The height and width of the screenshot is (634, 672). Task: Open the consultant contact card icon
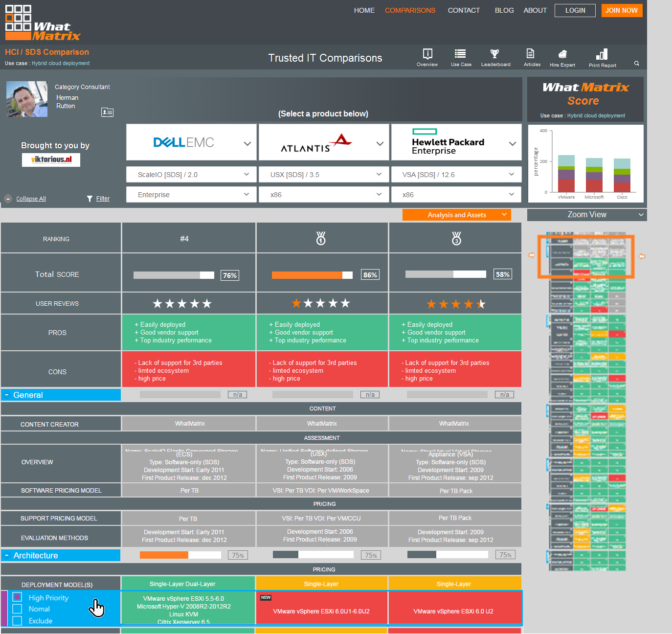pyautogui.click(x=107, y=113)
